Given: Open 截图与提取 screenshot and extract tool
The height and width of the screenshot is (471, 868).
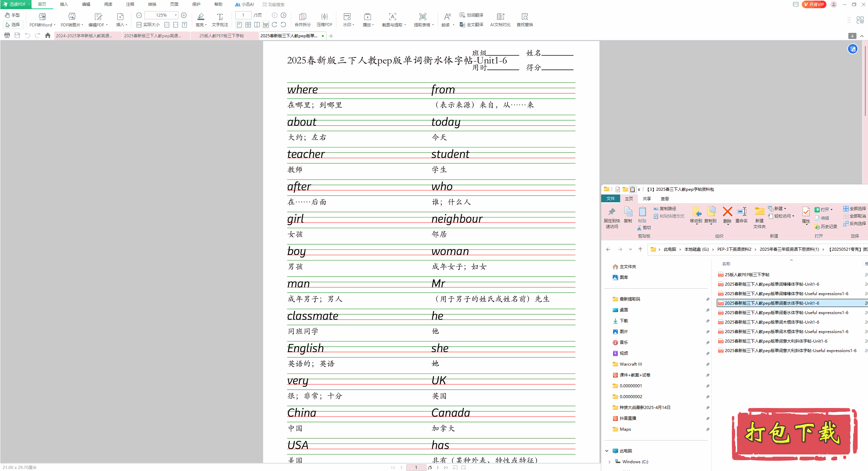Looking at the screenshot, I should [393, 20].
